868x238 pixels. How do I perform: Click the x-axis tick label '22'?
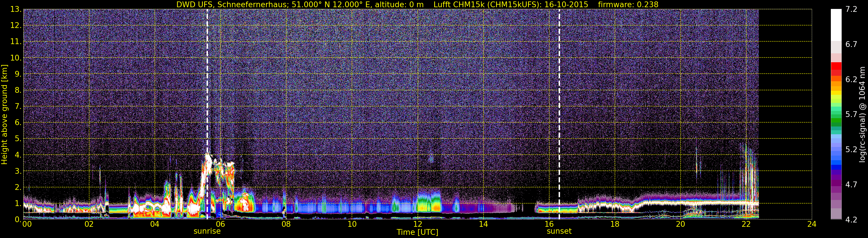click(746, 224)
